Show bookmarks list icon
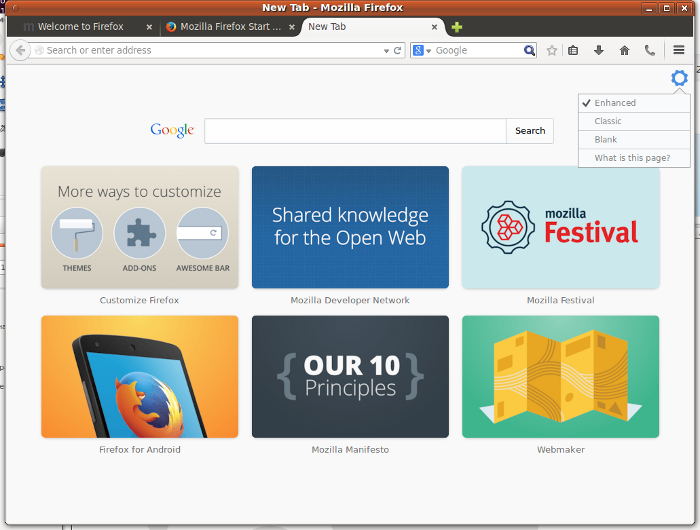This screenshot has width=700, height=530. (573, 50)
